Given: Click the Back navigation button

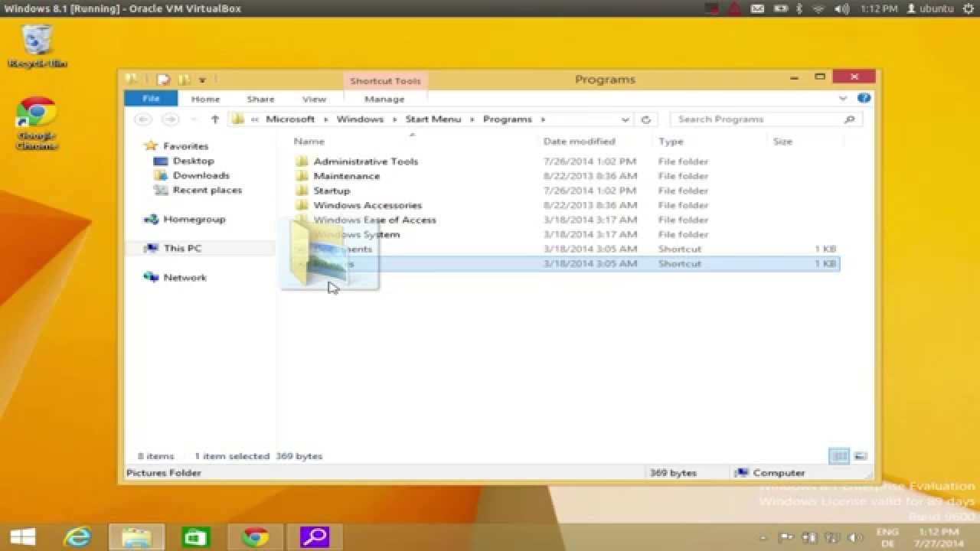Looking at the screenshot, I should coord(142,119).
